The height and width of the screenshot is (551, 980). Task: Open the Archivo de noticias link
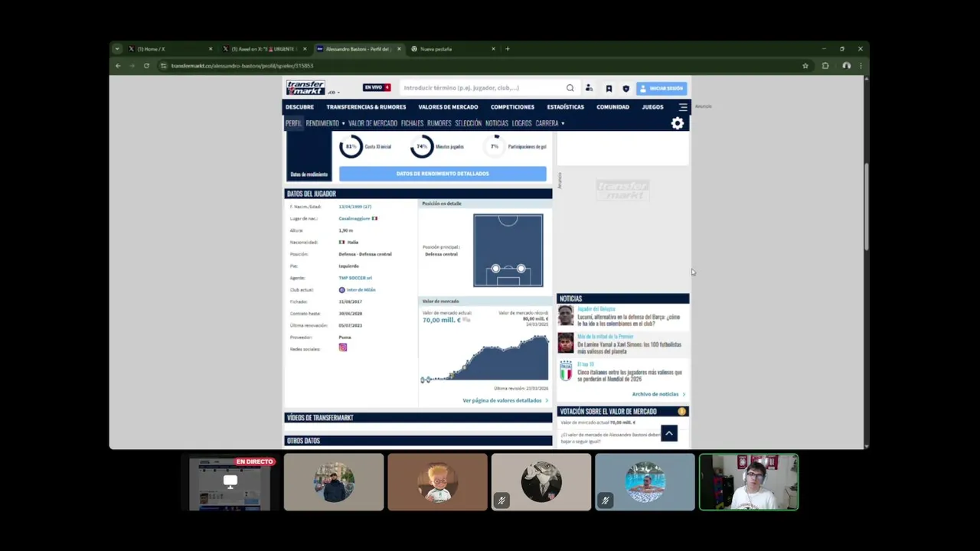pos(658,394)
